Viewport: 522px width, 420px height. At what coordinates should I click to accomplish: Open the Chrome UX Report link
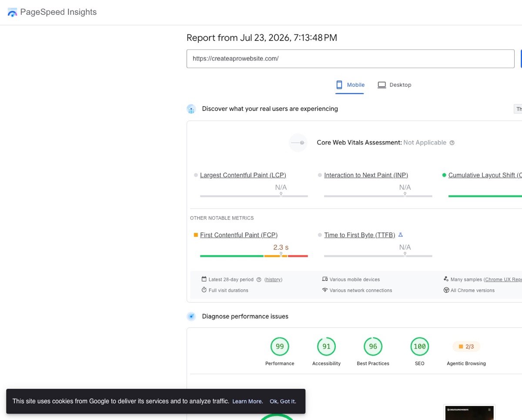click(503, 279)
